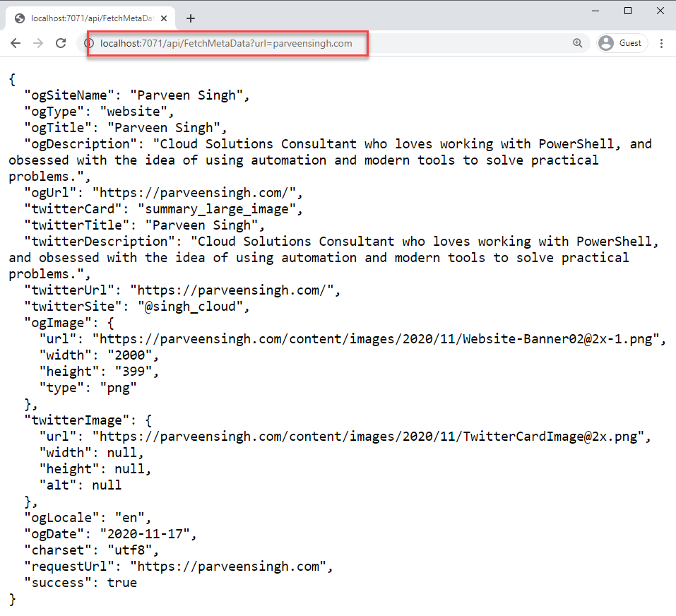Open a new tab with the plus icon
Screen dimensions: 676x616
(190, 18)
